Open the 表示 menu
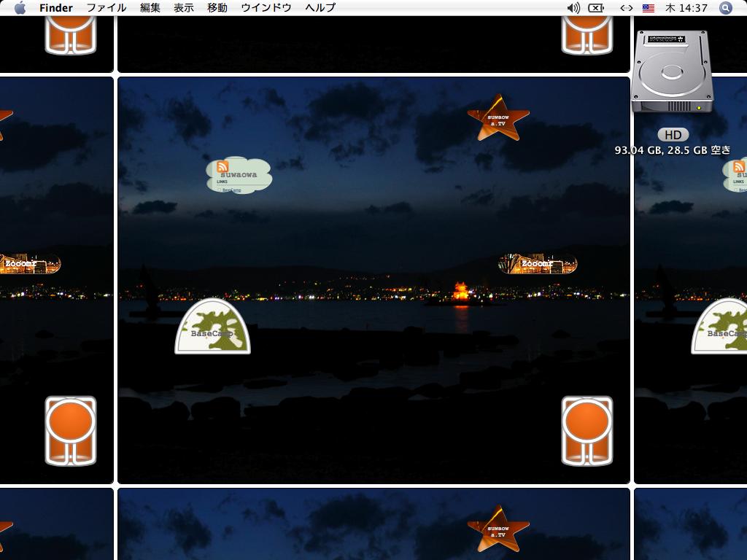 184,7
